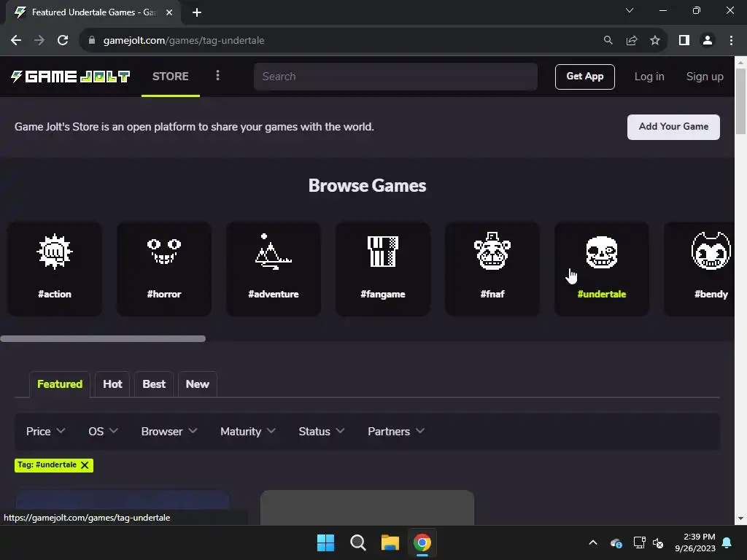Screen dimensions: 747x560
Task: Open the notification bell in the tray
Action: coord(727,542)
